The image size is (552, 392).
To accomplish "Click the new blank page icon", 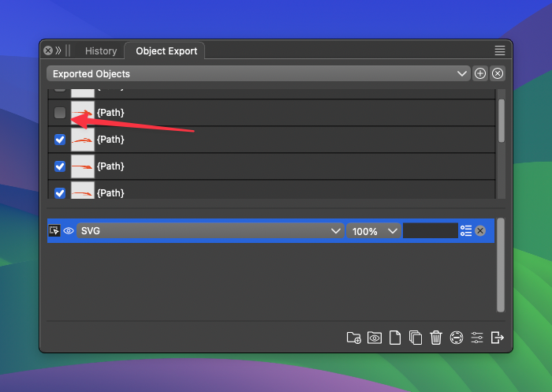I will click(395, 338).
